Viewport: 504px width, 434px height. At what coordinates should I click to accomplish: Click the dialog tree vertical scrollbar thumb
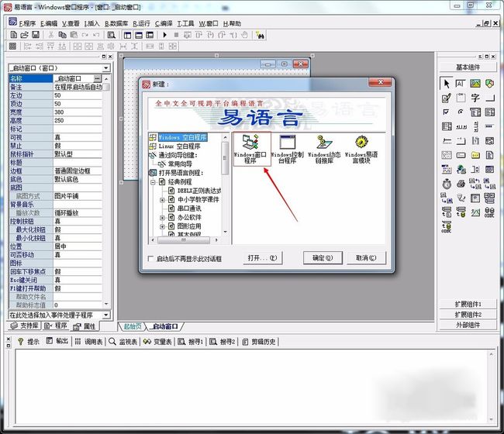(x=226, y=158)
